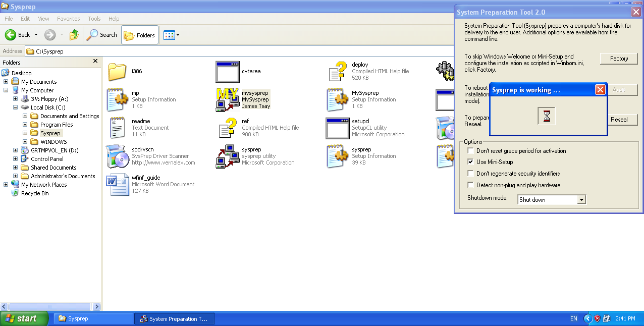Select the mp setup information icon

[x=117, y=99]
